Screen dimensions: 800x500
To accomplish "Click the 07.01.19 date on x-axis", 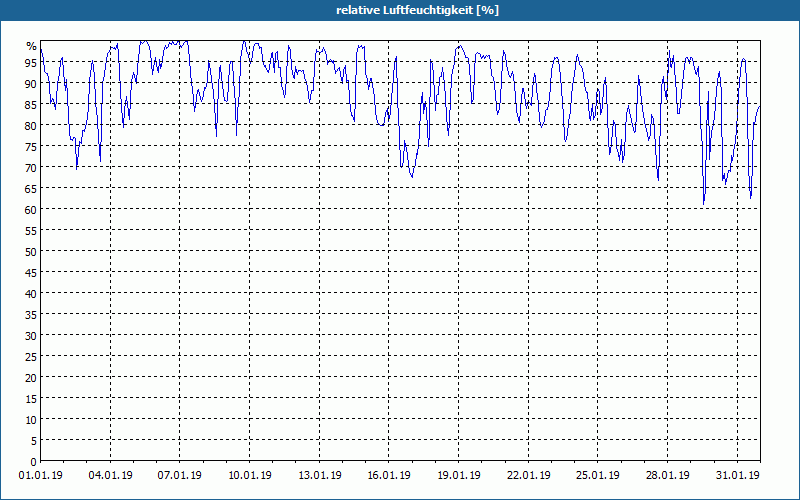I will [180, 475].
